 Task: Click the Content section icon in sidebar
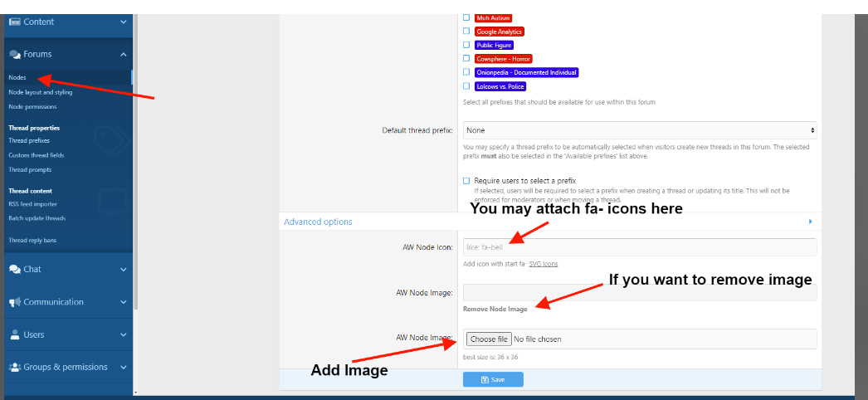(x=15, y=22)
